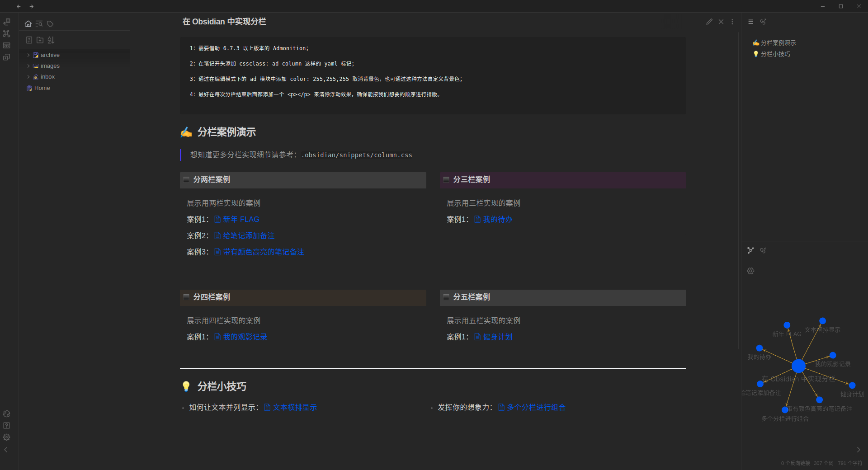
Task: Collapse the right sidebar
Action: (x=859, y=450)
